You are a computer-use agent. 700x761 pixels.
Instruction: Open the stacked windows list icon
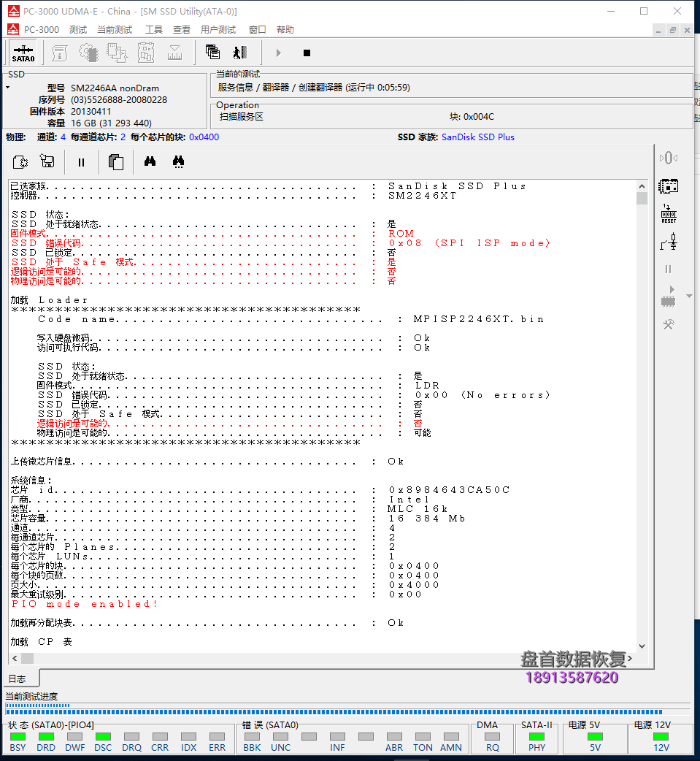[212, 52]
